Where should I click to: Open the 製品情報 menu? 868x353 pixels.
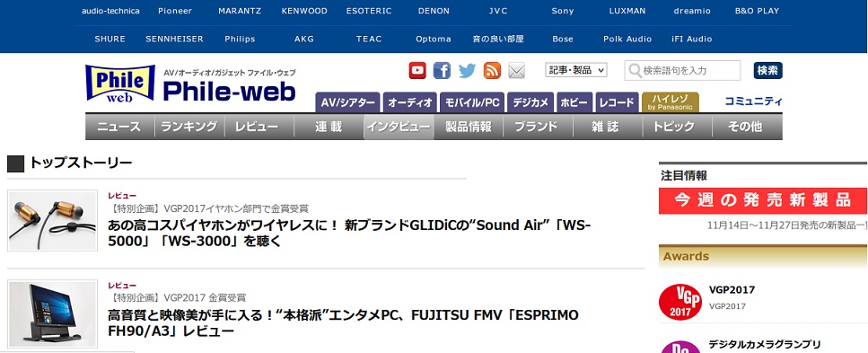click(x=469, y=127)
